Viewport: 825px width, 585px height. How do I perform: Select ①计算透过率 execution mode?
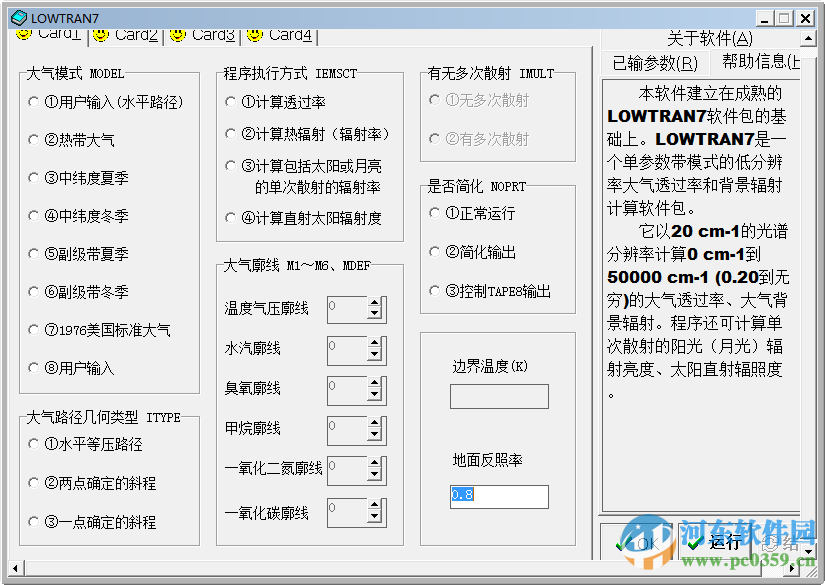pos(231,101)
